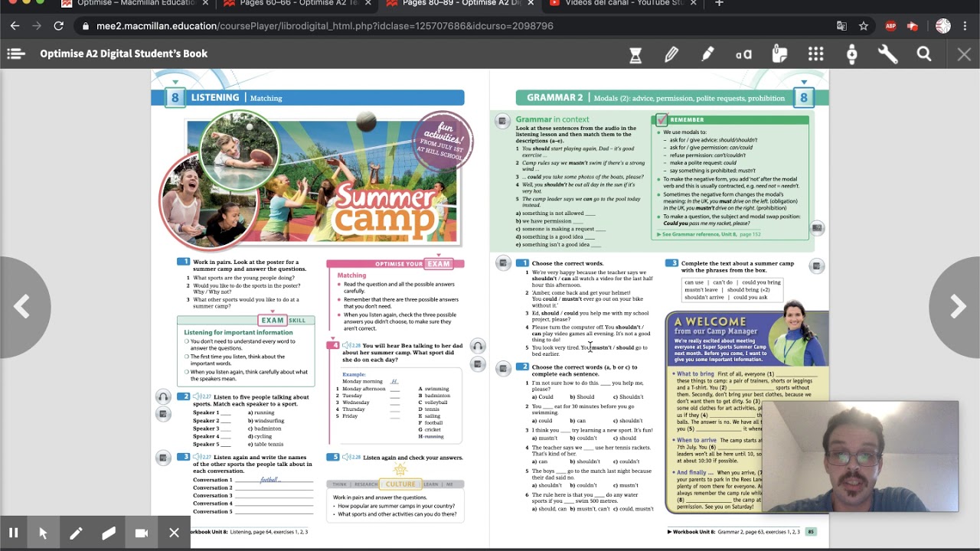
Task: Bookmark this page with the star icon
Action: (x=864, y=26)
